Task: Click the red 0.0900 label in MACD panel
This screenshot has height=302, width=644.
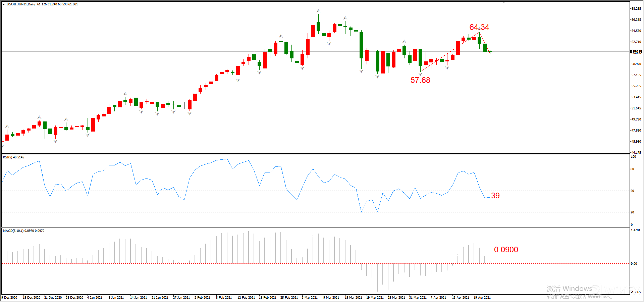Action: [x=506, y=250]
